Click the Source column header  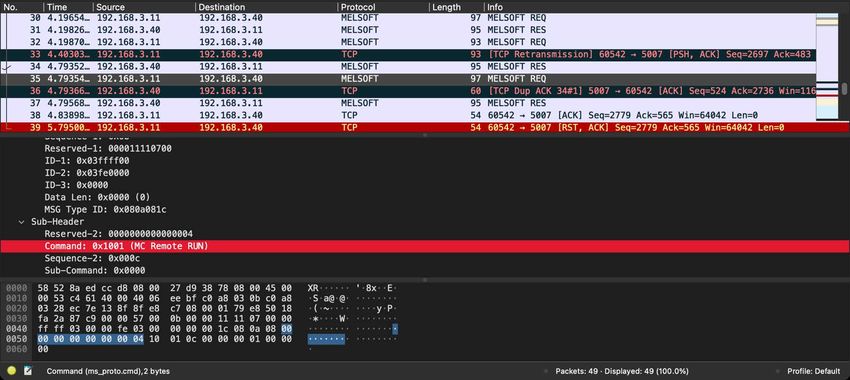[x=144, y=7]
